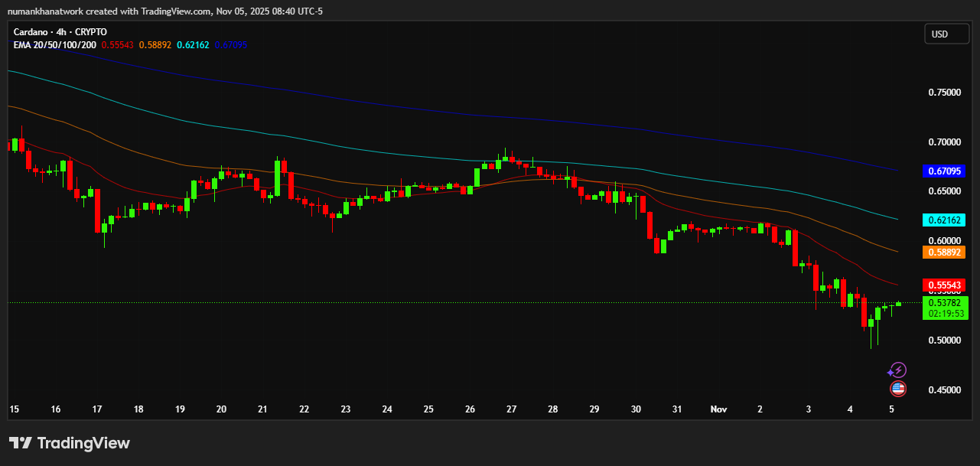
Task: Click the 0.75000 price level on right scale
Action: (946, 92)
